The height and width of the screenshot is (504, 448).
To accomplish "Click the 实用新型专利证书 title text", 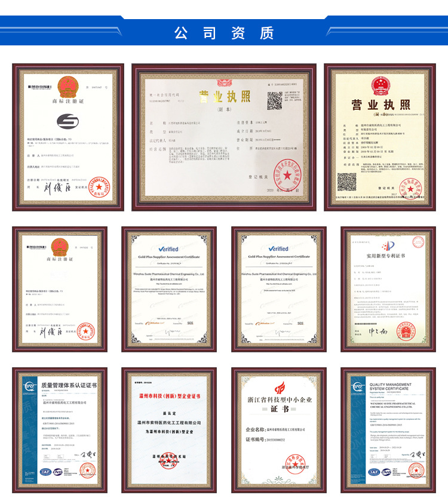I will (x=386, y=256).
